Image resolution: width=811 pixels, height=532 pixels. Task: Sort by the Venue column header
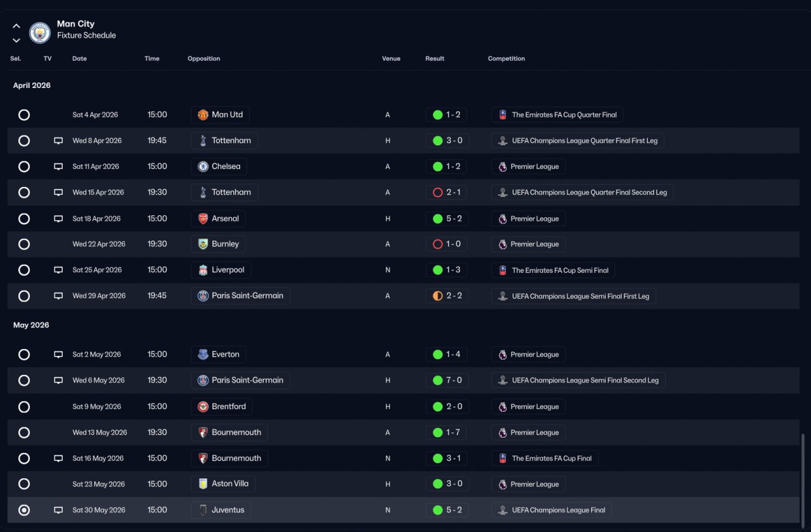(391, 58)
